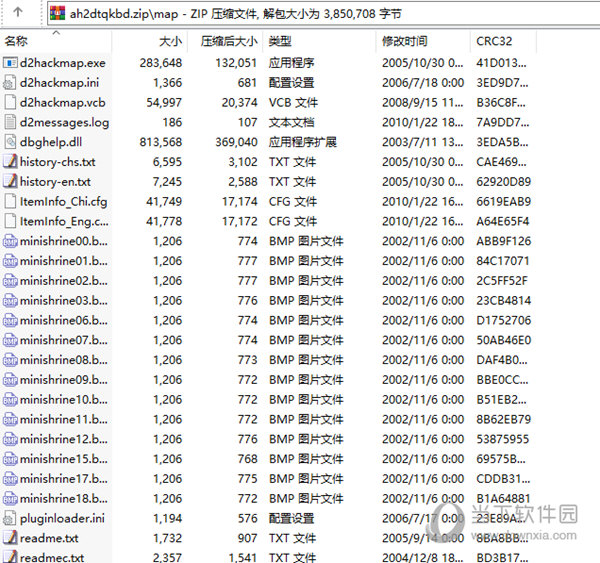This screenshot has width=600, height=563.
Task: Select file name minishrine15.b...
Action: (x=64, y=459)
